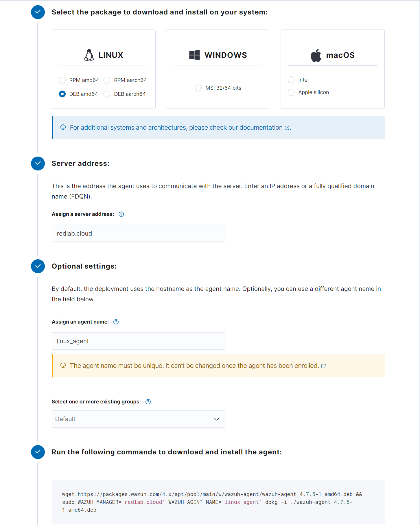Image resolution: width=420 pixels, height=525 pixels.
Task: Select RPM aarch64 package option
Action: tap(107, 80)
